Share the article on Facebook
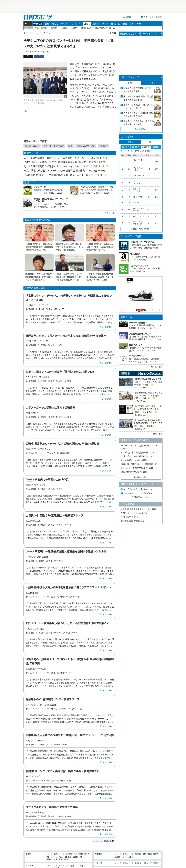This screenshot has width=186, height=868. (x=39, y=56)
